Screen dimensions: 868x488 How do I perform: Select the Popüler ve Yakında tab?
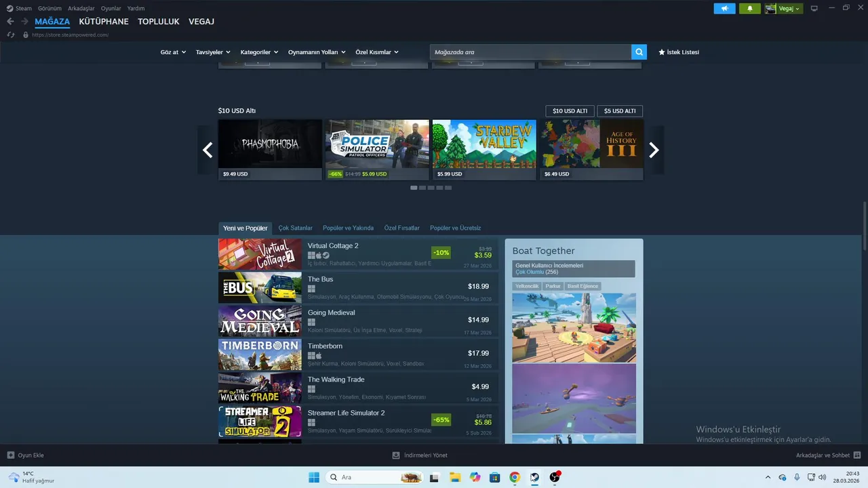tap(348, 228)
